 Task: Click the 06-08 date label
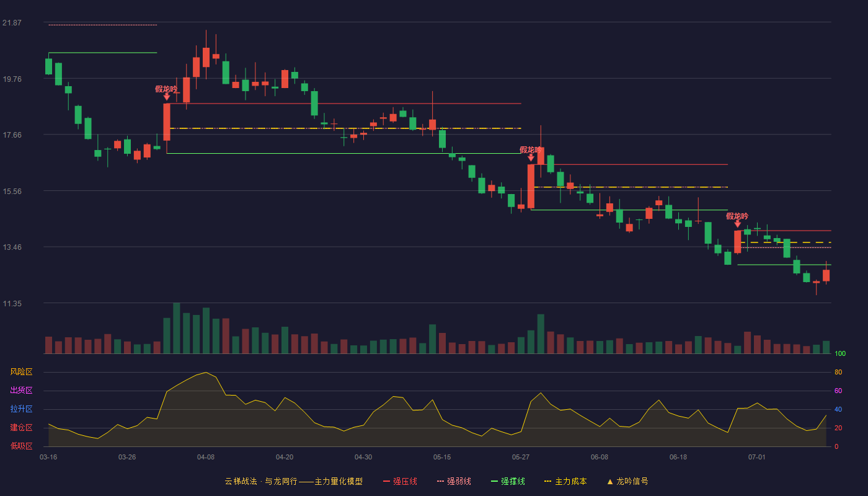600,457
